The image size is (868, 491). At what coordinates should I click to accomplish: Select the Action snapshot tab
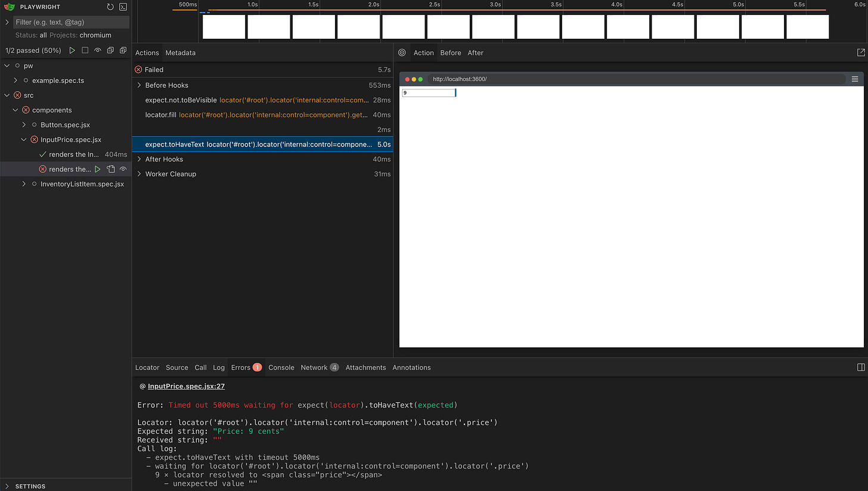[424, 52]
